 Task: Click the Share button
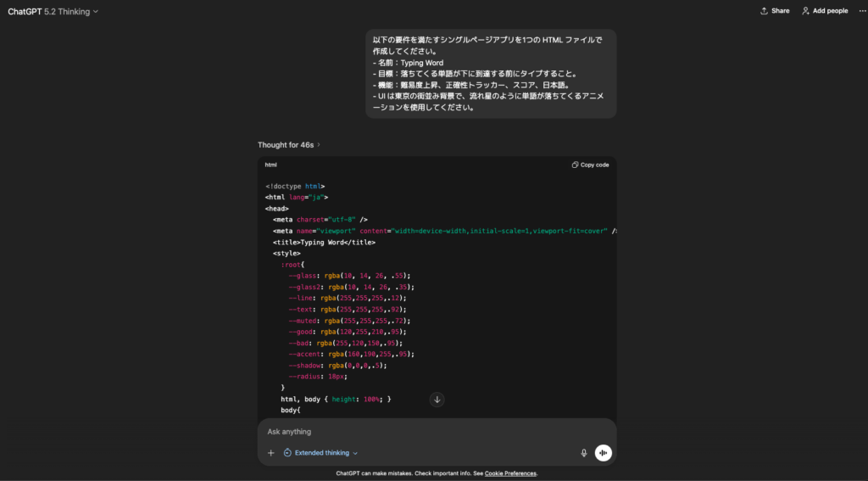[775, 11]
